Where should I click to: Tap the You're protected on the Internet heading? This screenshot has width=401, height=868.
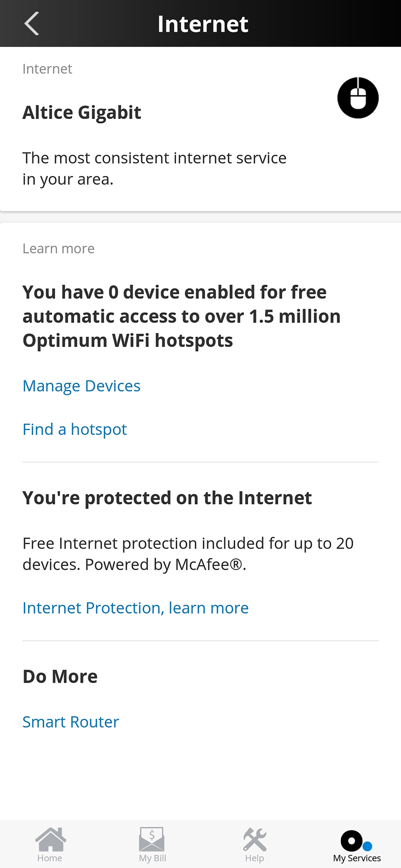pos(167,498)
